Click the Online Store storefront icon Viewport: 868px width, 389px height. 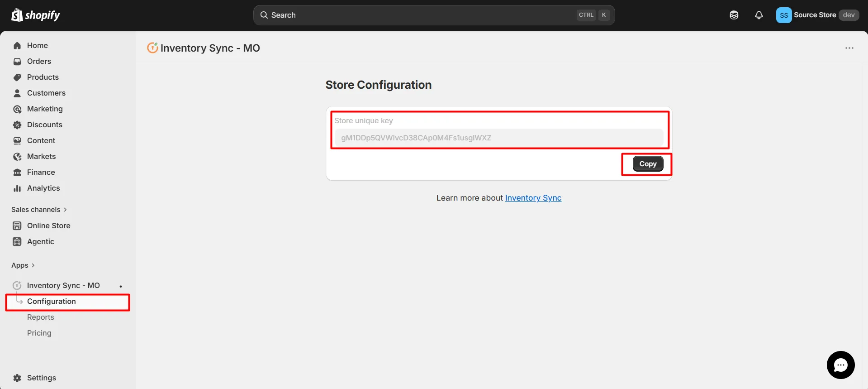click(x=17, y=226)
